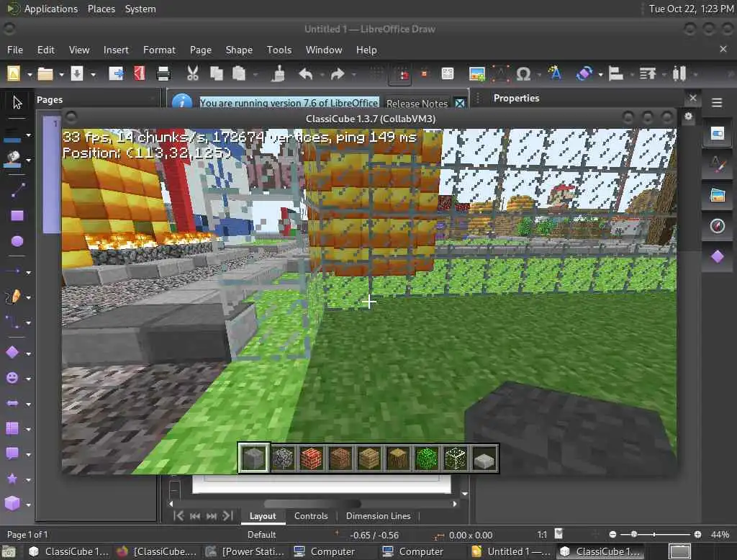Screen dimensions: 737x560
Task: Click the Paste clipboard icon
Action: click(239, 73)
